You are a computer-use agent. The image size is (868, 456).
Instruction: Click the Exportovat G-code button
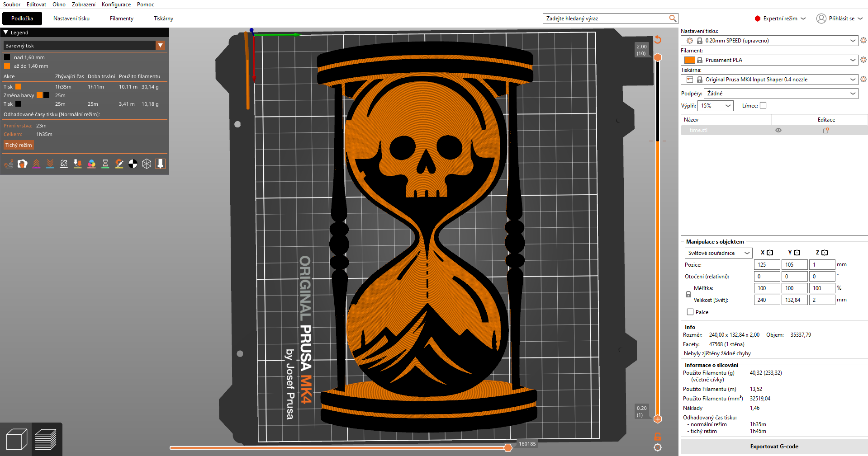(x=774, y=447)
